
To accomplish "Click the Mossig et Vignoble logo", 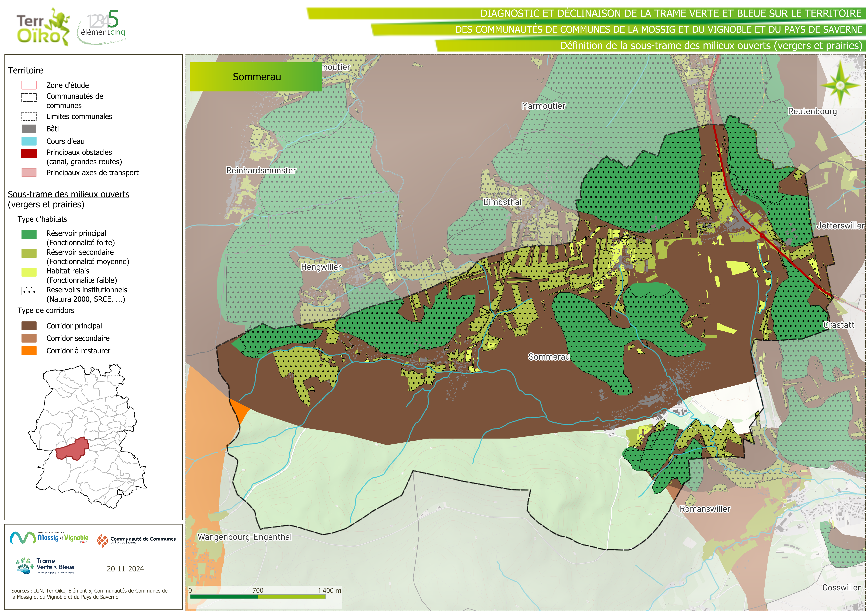I will coord(49,538).
